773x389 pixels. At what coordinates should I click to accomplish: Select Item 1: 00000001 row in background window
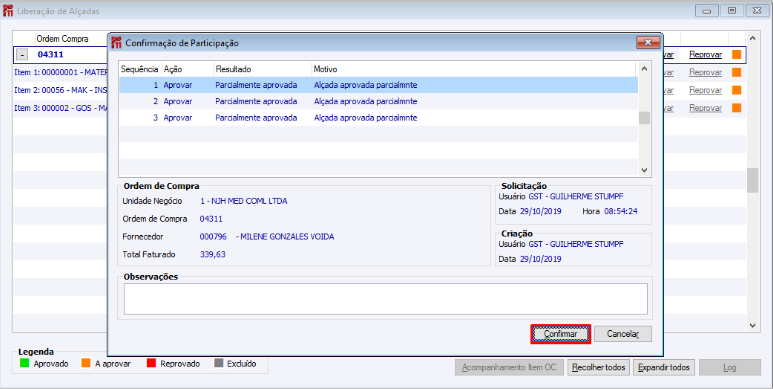61,72
